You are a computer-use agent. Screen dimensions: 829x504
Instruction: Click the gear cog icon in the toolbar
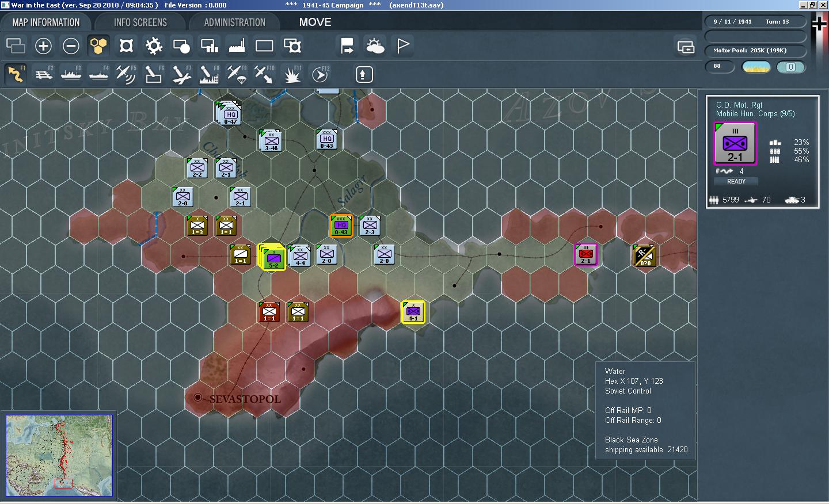(x=154, y=46)
